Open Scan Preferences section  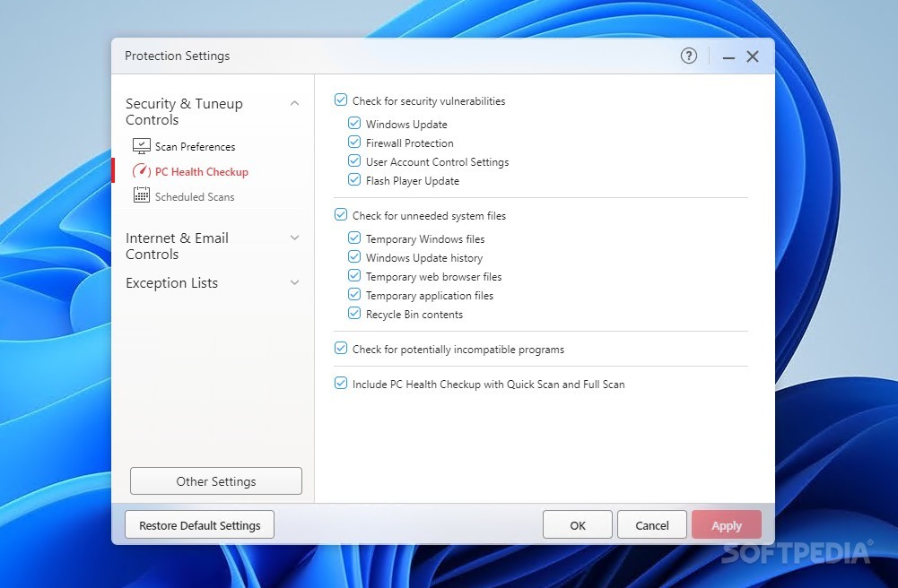click(x=195, y=147)
